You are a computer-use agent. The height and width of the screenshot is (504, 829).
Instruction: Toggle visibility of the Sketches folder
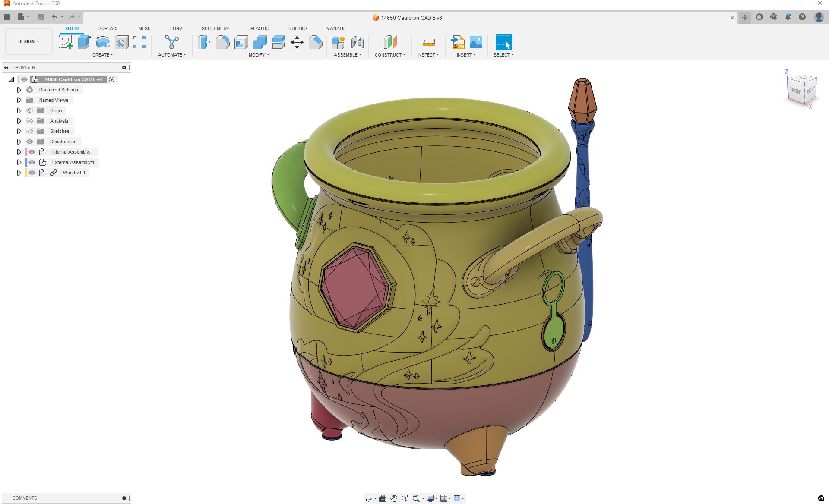tap(30, 131)
